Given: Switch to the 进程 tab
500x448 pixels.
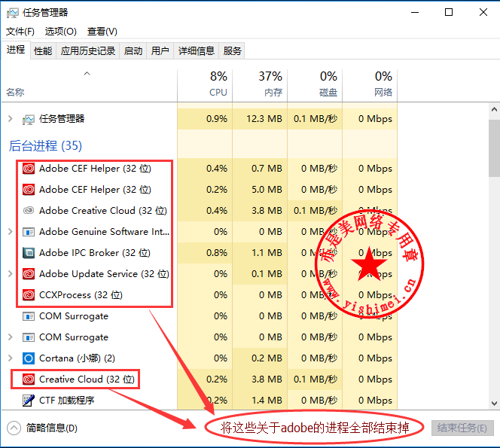Looking at the screenshot, I should click(16, 50).
